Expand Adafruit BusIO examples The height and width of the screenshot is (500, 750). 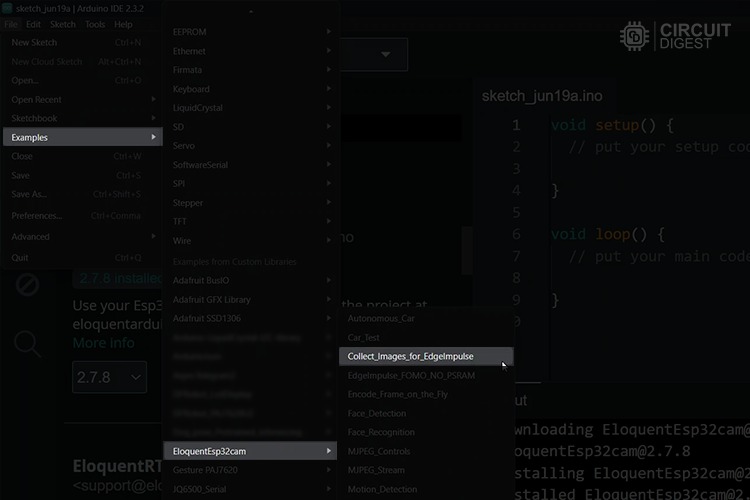point(250,280)
